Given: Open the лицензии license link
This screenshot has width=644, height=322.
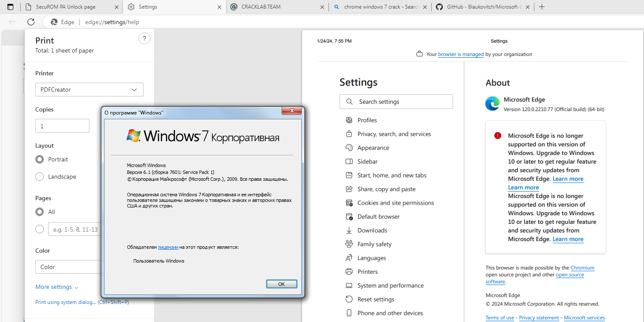Looking at the screenshot, I should coord(168,247).
